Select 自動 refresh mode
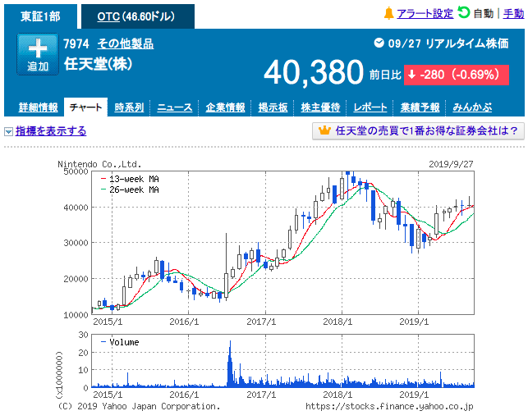The height and width of the screenshot is (420, 528). [484, 14]
